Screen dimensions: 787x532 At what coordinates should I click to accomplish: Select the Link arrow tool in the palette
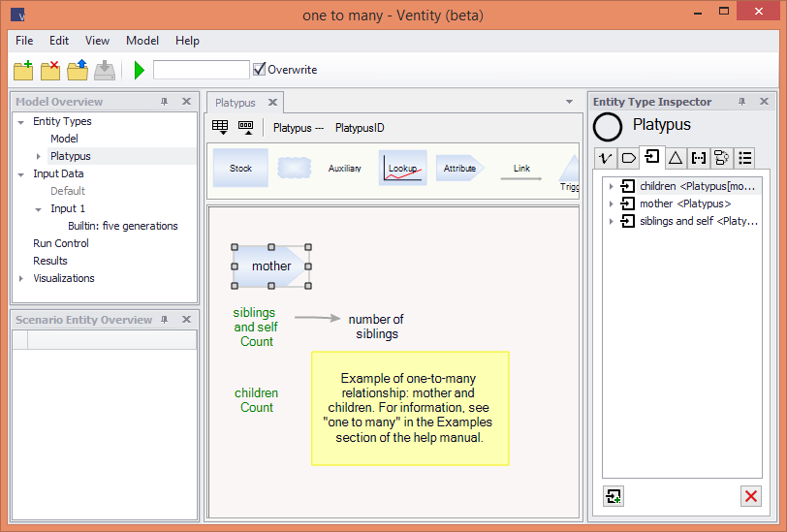[521, 172]
